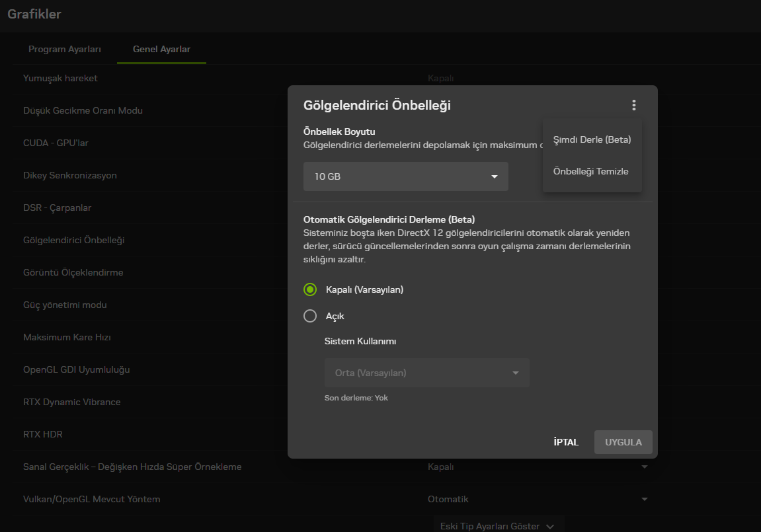Click the OpenGL GDI Uyumluluğu setting

point(77,369)
